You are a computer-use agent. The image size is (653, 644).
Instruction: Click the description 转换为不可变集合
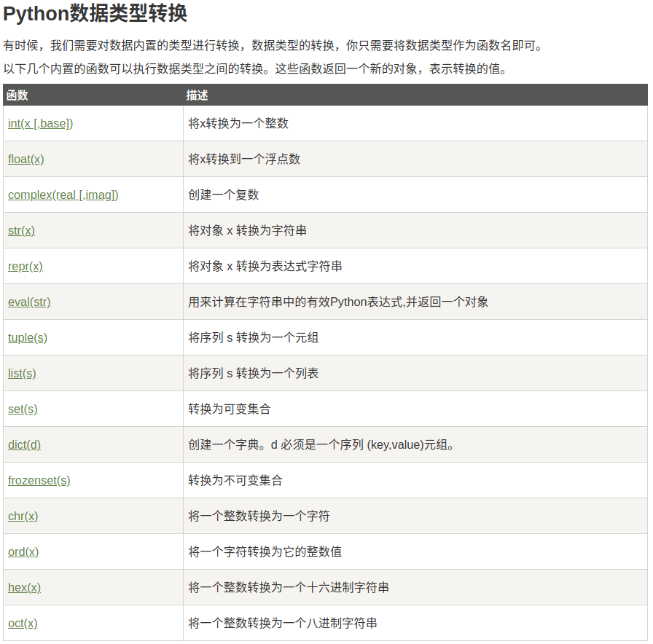[x=235, y=481]
